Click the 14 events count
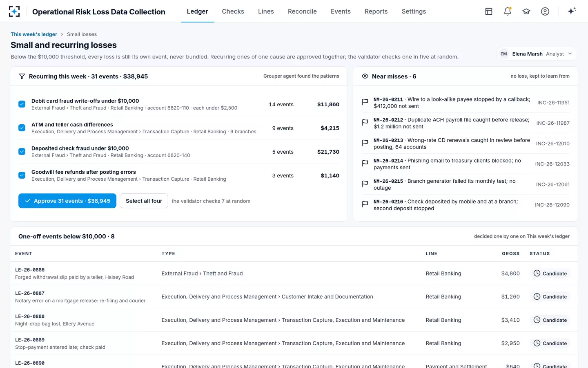 (x=281, y=104)
